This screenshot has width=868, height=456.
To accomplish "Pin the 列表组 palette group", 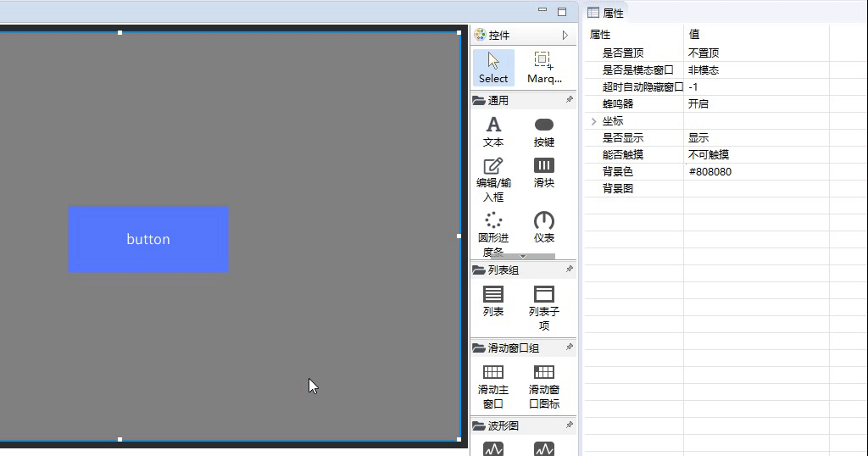I will coord(569,269).
